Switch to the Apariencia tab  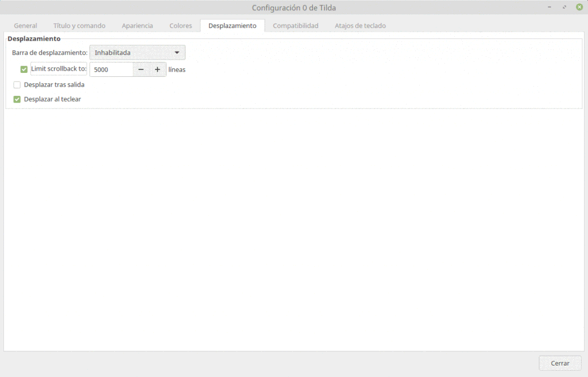137,25
